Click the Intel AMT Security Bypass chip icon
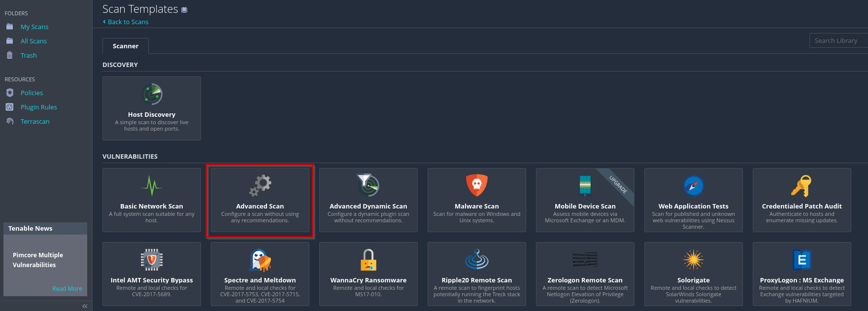Image resolution: width=868 pixels, height=311 pixels. [152, 260]
